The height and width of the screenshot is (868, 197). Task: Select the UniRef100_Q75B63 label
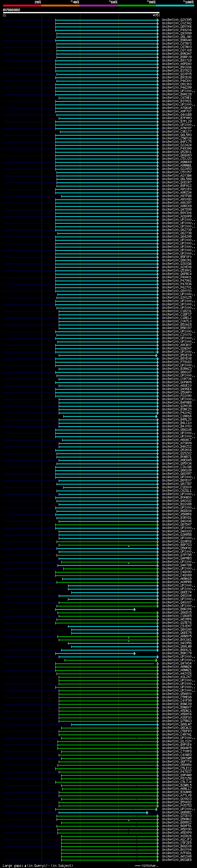(177, 721)
